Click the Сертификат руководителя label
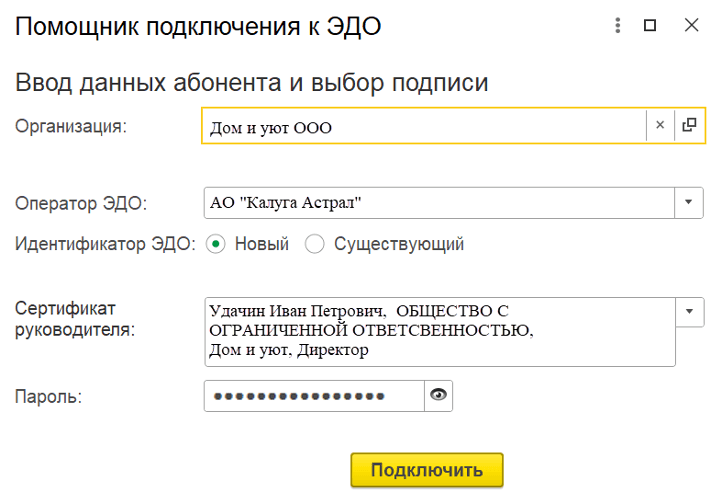The image size is (722, 504). coord(75,319)
